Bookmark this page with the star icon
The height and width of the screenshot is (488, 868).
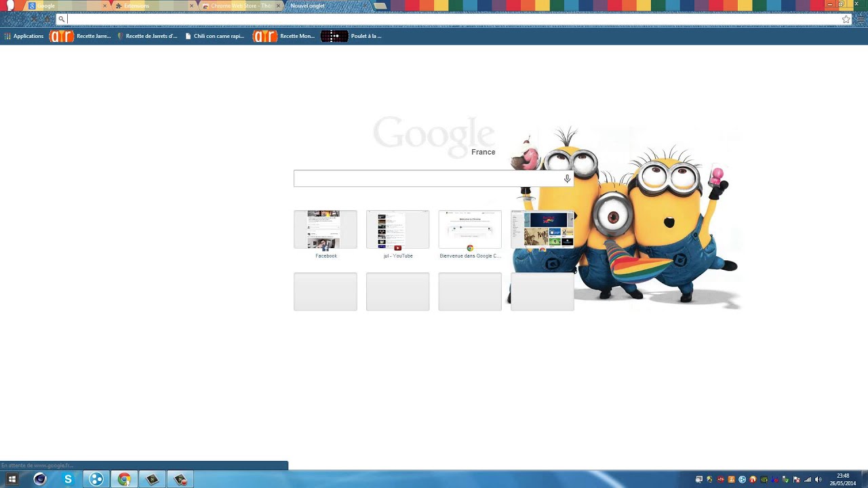tap(846, 20)
